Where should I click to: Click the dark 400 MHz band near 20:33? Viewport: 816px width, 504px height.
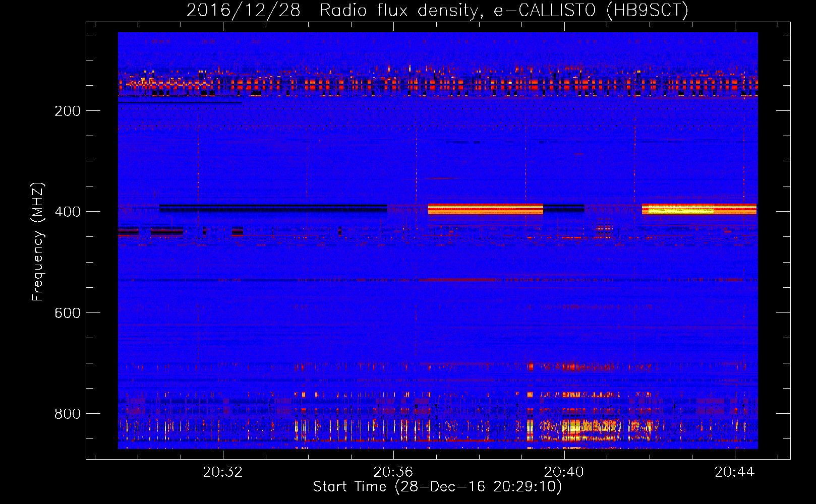click(x=273, y=208)
